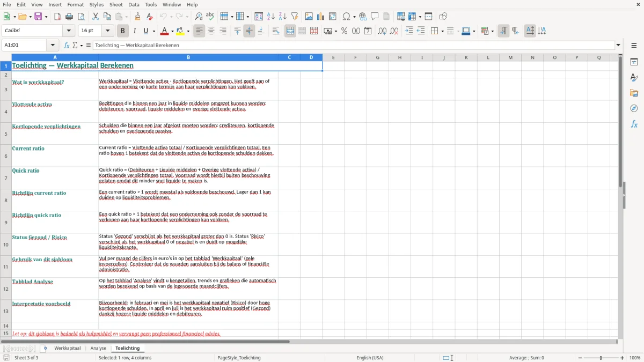The image size is (644, 362).
Task: Expand the Name Box dropdown
Action: (x=53, y=46)
